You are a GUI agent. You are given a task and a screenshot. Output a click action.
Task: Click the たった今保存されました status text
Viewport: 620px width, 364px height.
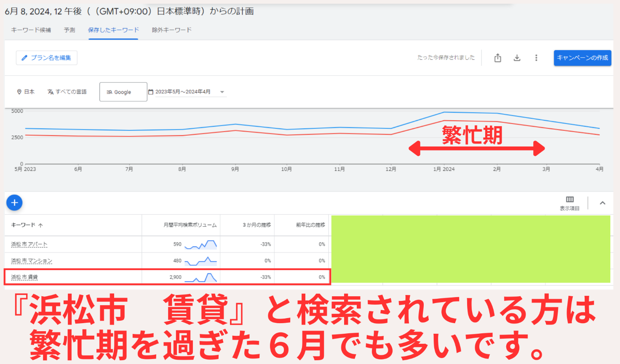(446, 58)
